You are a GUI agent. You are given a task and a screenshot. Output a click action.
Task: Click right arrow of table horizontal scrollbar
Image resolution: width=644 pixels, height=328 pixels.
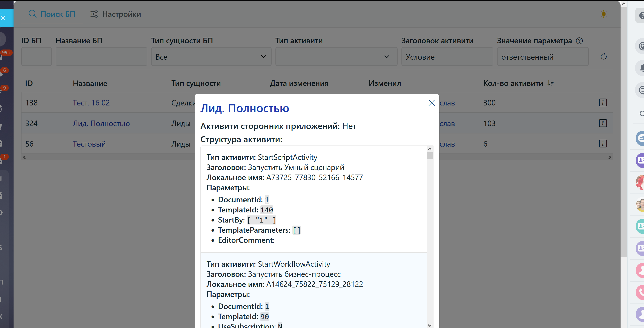click(610, 157)
